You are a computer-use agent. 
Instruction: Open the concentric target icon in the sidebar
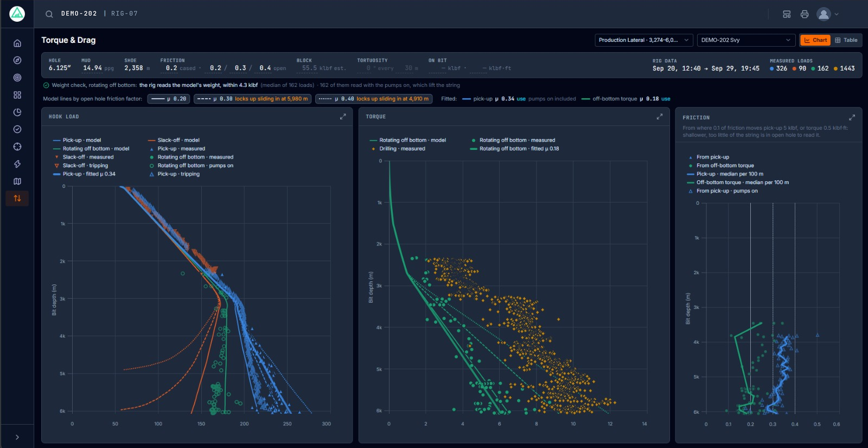[17, 78]
